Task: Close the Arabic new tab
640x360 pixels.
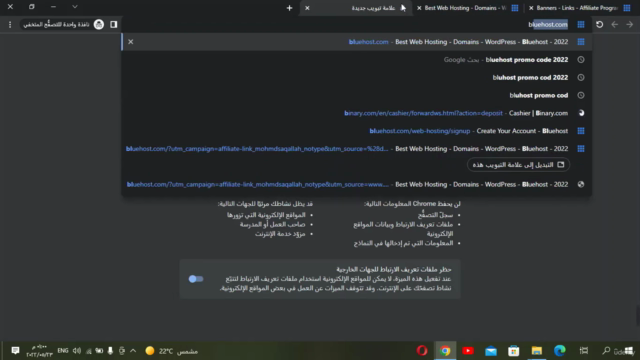Action: click(x=307, y=8)
